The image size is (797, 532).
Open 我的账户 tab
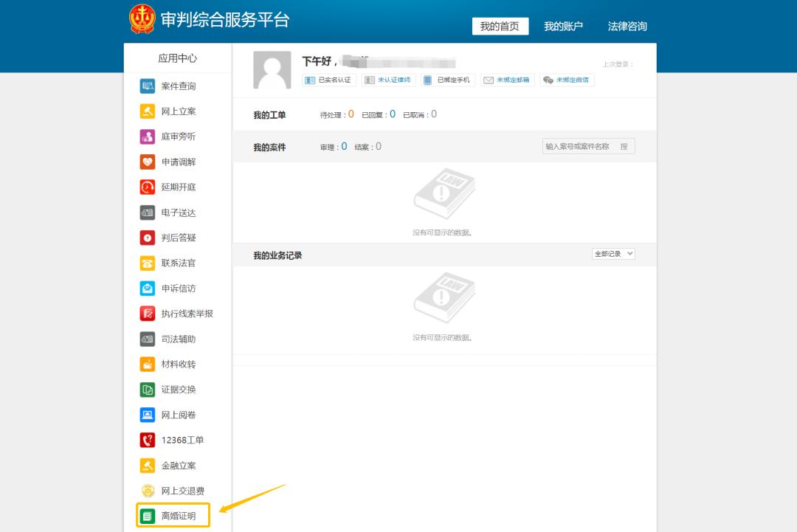tap(563, 27)
